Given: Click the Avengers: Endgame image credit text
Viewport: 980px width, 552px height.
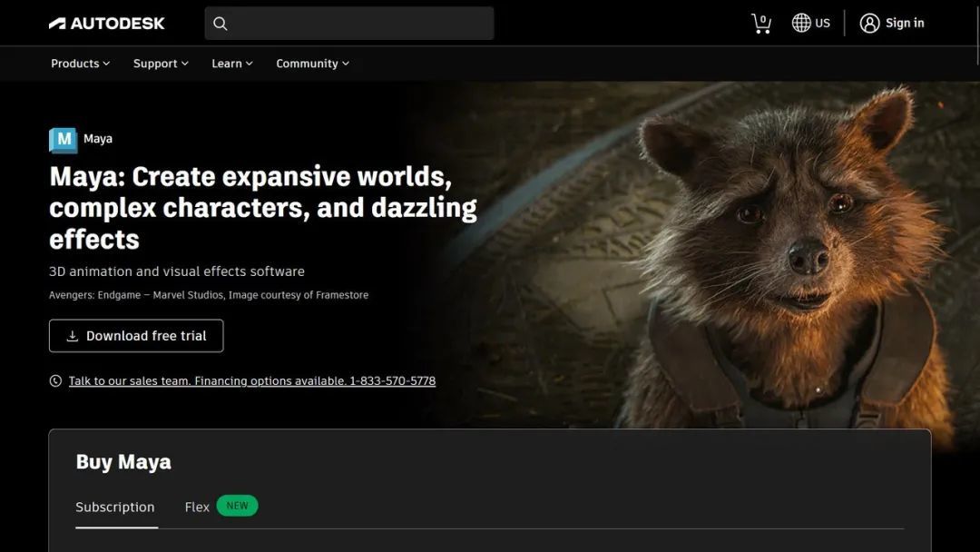Looking at the screenshot, I should [209, 295].
